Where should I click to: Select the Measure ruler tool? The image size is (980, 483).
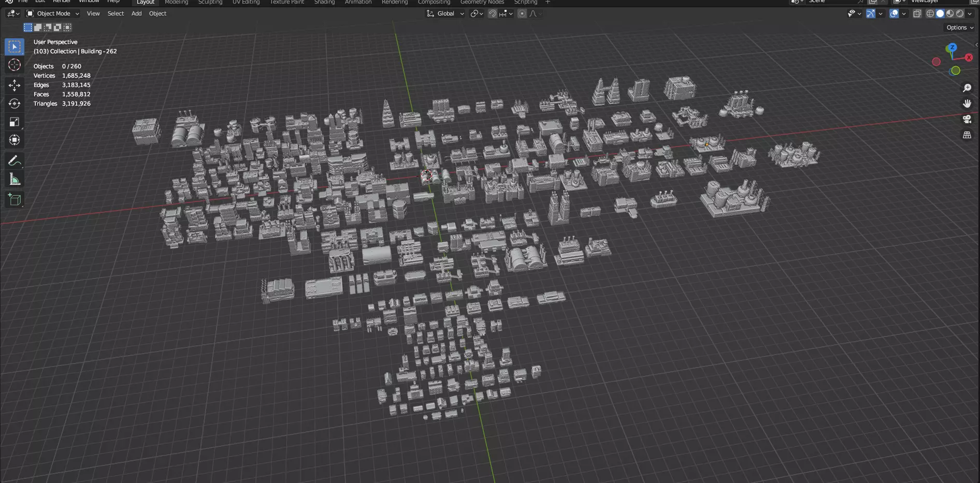tap(15, 179)
